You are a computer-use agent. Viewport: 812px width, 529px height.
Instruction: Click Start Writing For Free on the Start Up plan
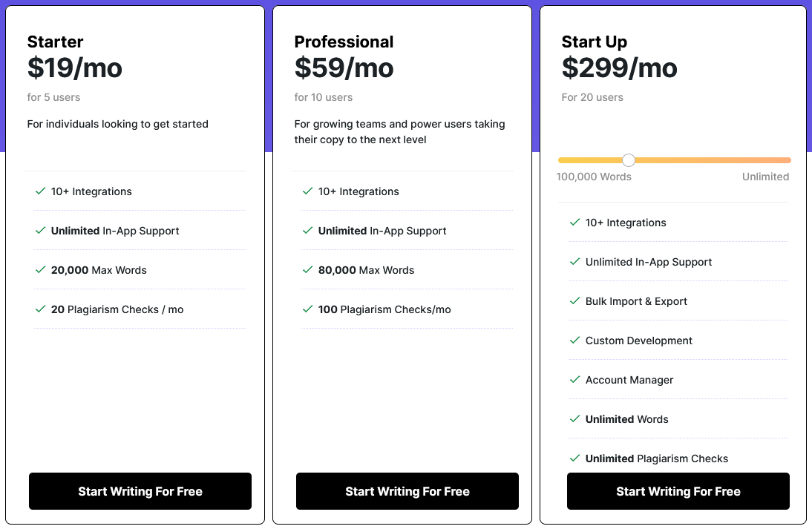pyautogui.click(x=678, y=491)
